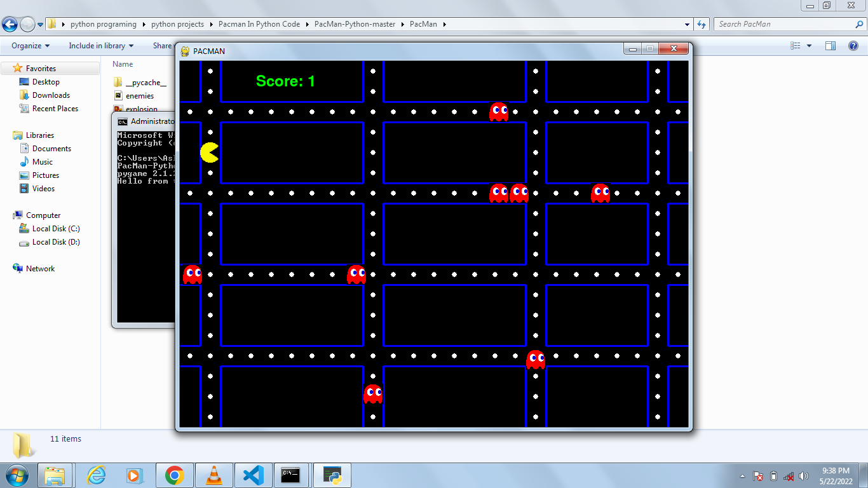Open Visual Studio Code from the taskbar
The height and width of the screenshot is (488, 868).
(253, 475)
